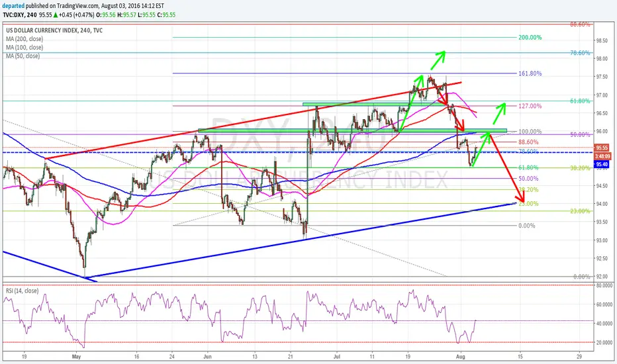This screenshot has height=364, width=617.
Task: Click the 3:48:09 bar countdown label
Action: tap(602, 156)
